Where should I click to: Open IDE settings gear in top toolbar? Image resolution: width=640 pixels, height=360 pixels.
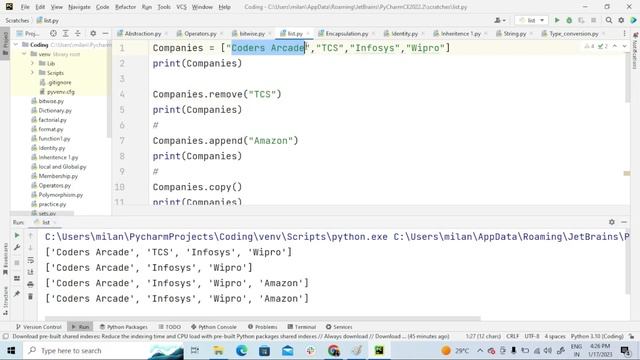click(x=621, y=20)
